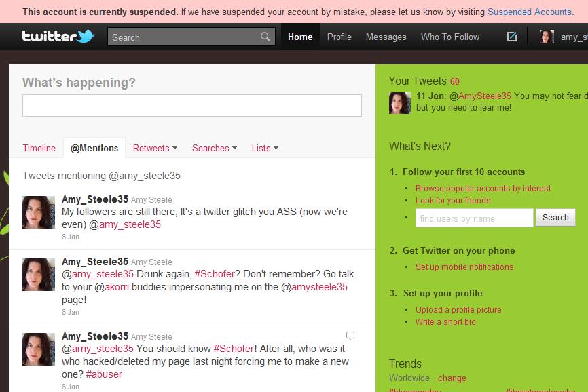
Task: Click 'Tweets mentioning @amy_steele35' heading
Action: [x=101, y=176]
